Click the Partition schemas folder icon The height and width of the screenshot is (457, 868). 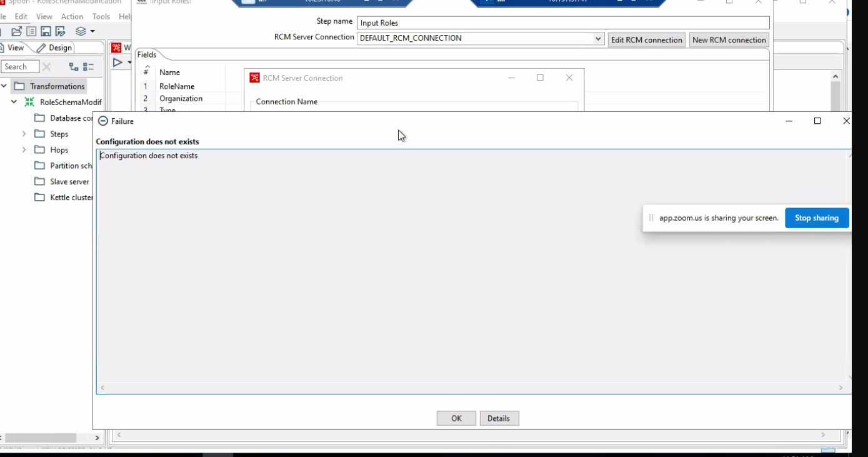(x=39, y=166)
